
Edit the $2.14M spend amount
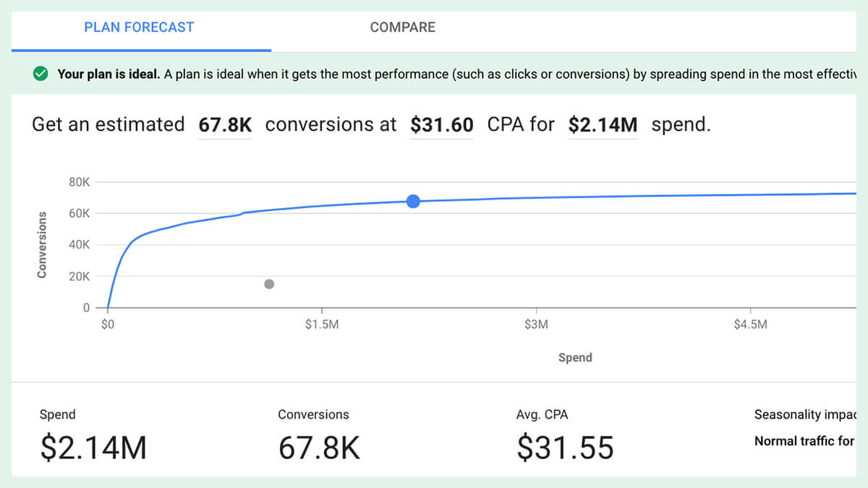click(x=603, y=124)
